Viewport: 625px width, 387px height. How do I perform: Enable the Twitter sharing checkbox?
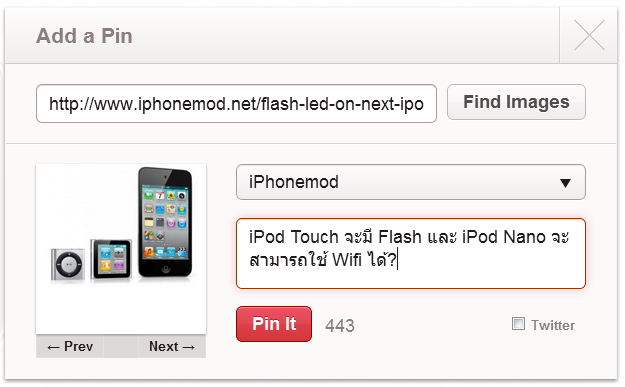pyautogui.click(x=518, y=324)
